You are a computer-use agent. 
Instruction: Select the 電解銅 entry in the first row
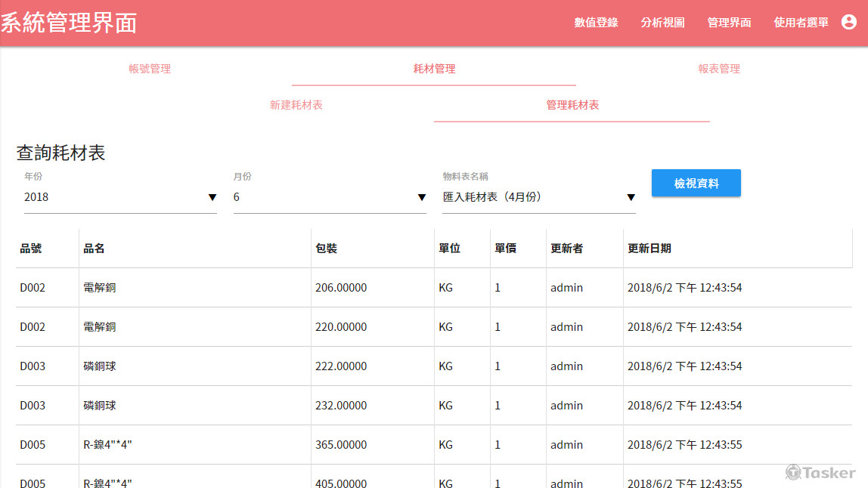[x=99, y=287]
